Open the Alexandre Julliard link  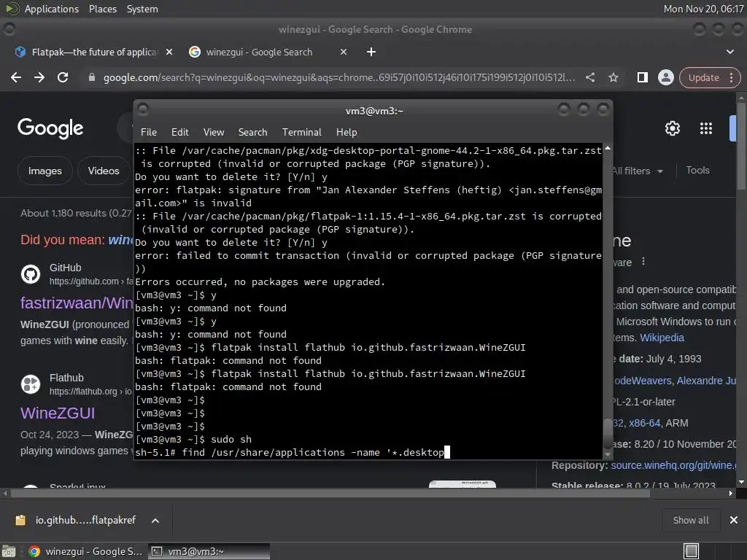pos(706,381)
